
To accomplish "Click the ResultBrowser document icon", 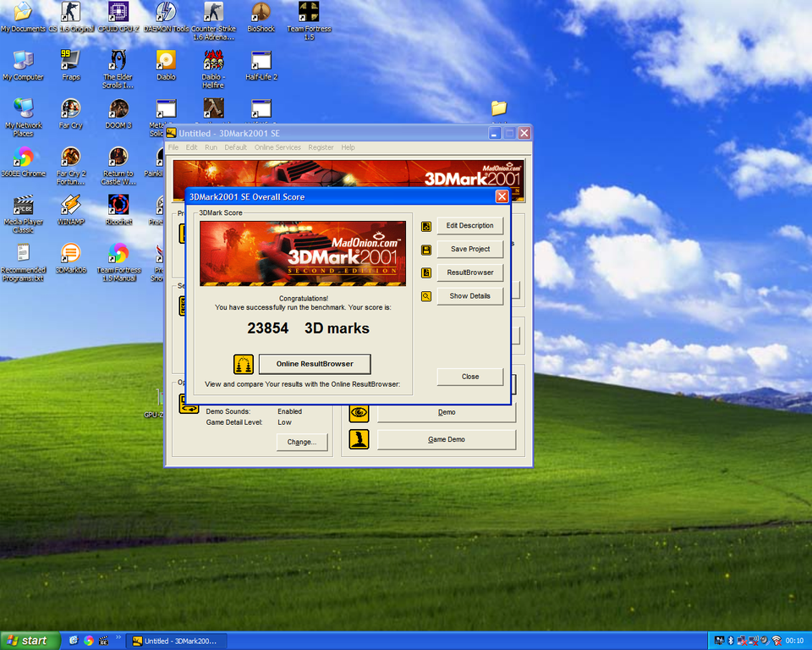I will click(x=426, y=273).
